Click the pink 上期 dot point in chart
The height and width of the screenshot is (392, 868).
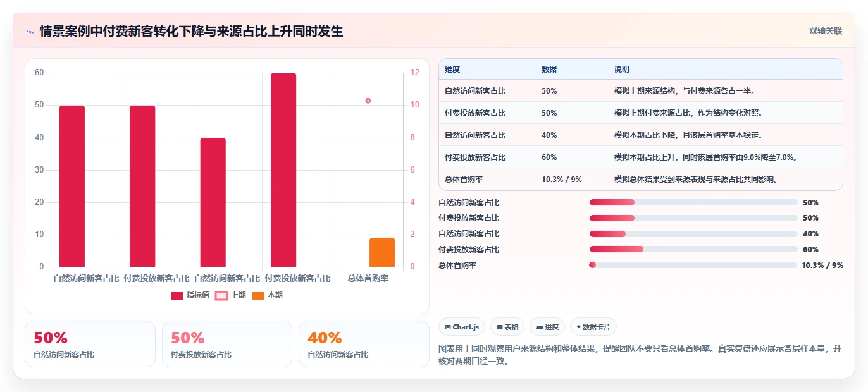(368, 101)
